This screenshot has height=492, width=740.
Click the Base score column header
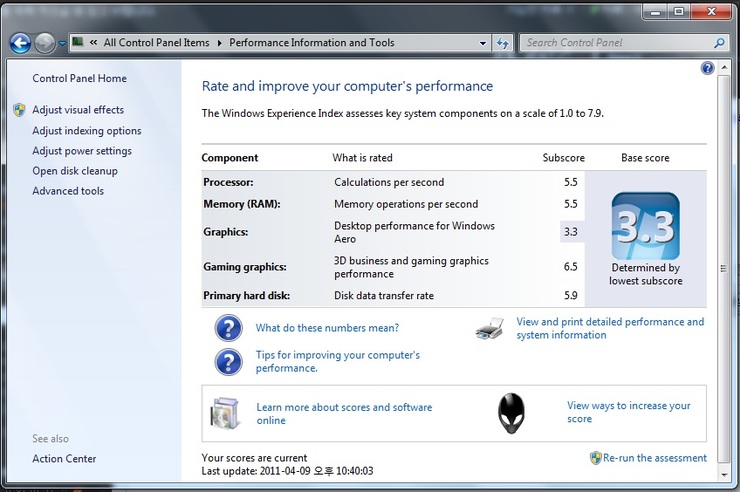click(645, 158)
